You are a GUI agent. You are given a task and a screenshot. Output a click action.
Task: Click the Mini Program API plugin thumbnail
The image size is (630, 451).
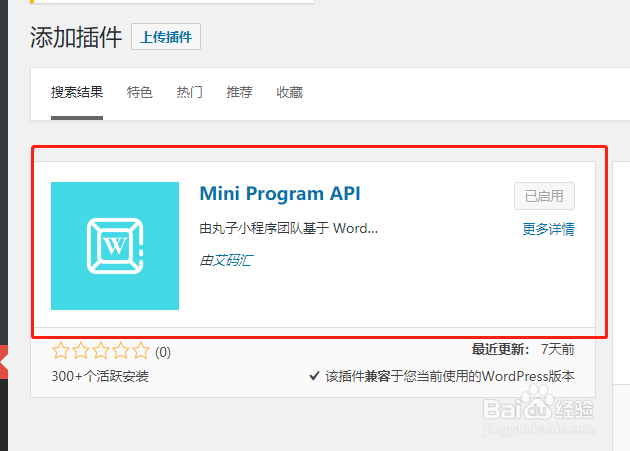115,246
